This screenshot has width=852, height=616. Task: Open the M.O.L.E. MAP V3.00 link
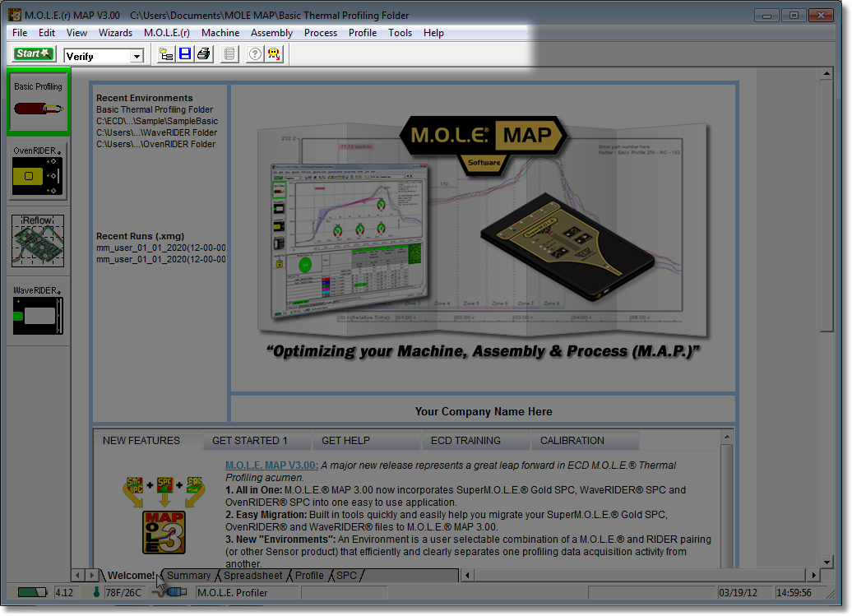pyautogui.click(x=271, y=465)
